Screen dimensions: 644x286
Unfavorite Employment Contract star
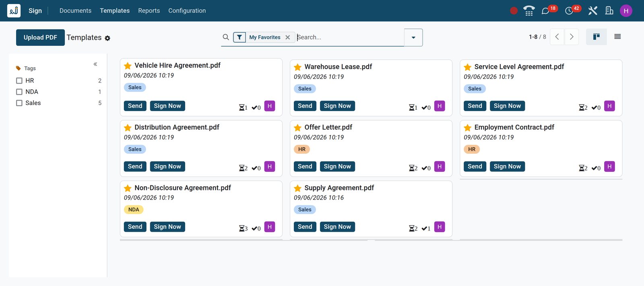click(467, 128)
